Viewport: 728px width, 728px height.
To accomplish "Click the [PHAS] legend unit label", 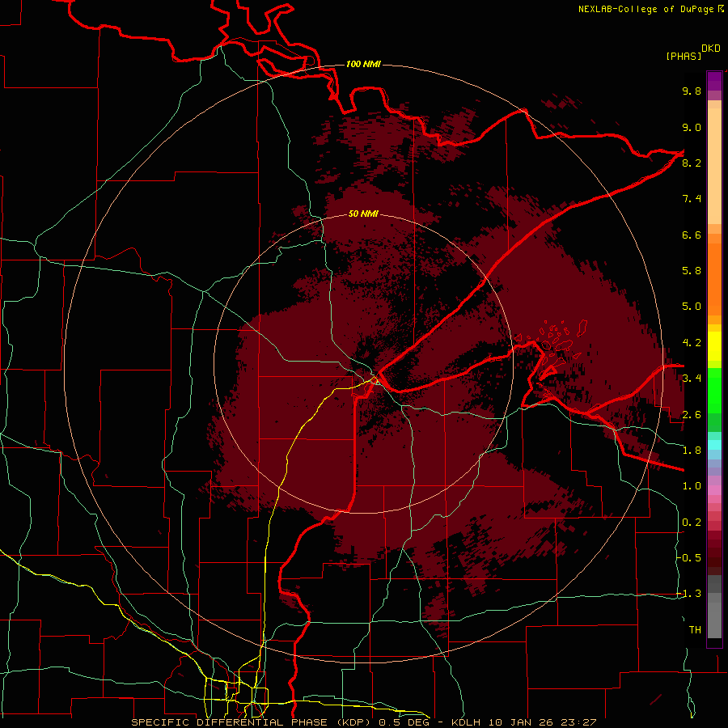I will pyautogui.click(x=684, y=56).
